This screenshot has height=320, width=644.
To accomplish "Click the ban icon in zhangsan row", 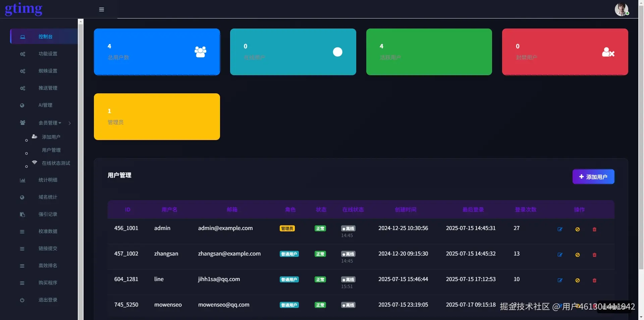I will point(578,255).
